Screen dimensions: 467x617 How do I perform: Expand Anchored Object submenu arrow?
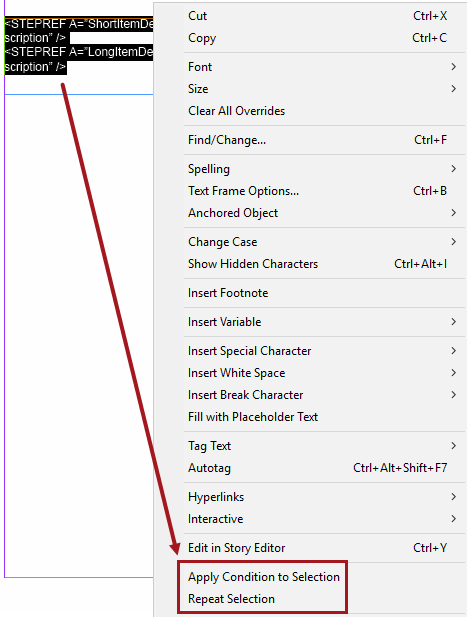pos(453,213)
